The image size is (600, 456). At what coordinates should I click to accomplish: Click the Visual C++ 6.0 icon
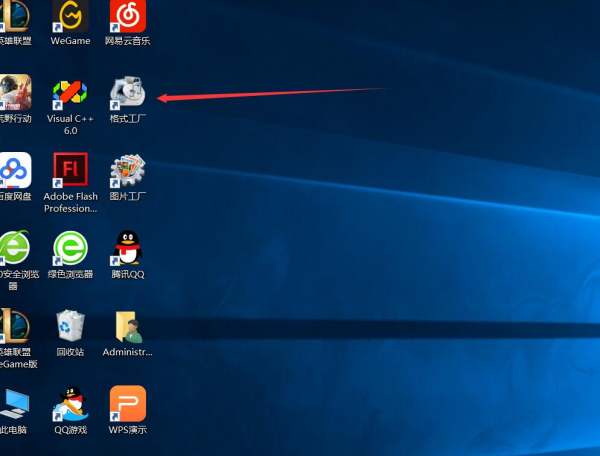point(70,93)
